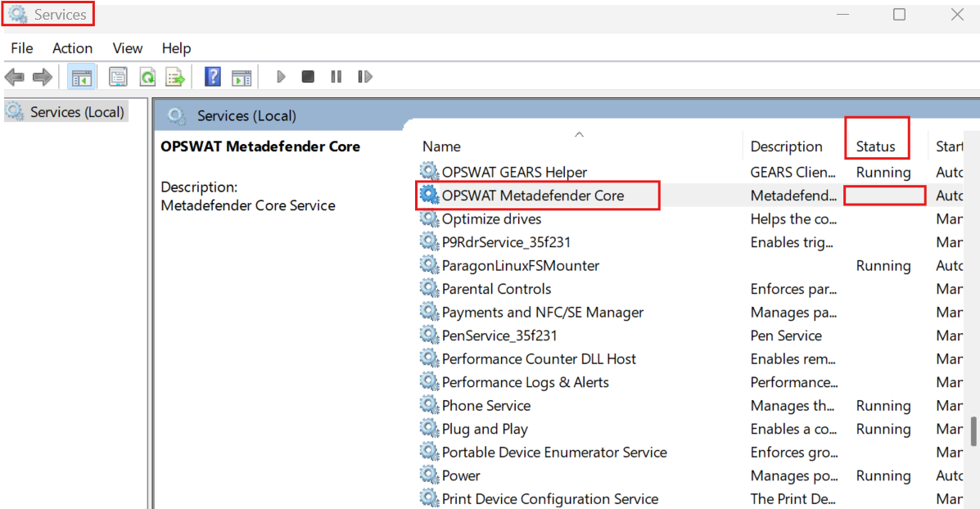Screen dimensions: 980x509
Task: Open the Help menu
Action: pos(176,48)
